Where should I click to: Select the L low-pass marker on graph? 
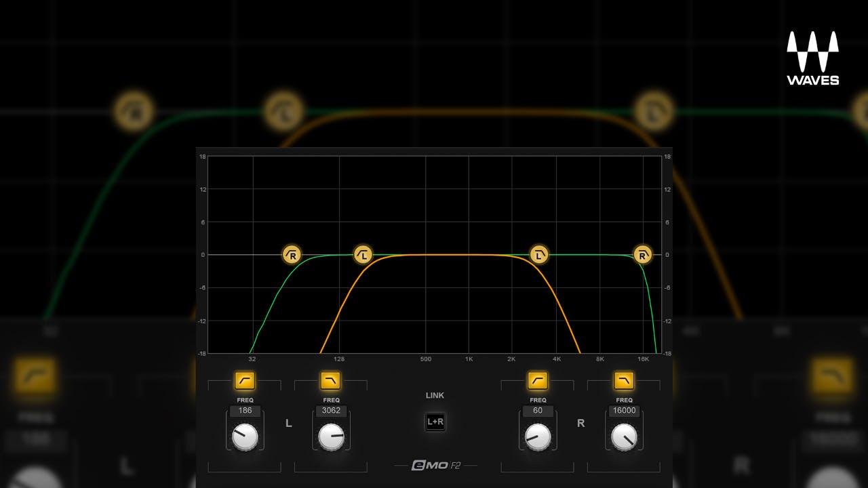pos(539,255)
